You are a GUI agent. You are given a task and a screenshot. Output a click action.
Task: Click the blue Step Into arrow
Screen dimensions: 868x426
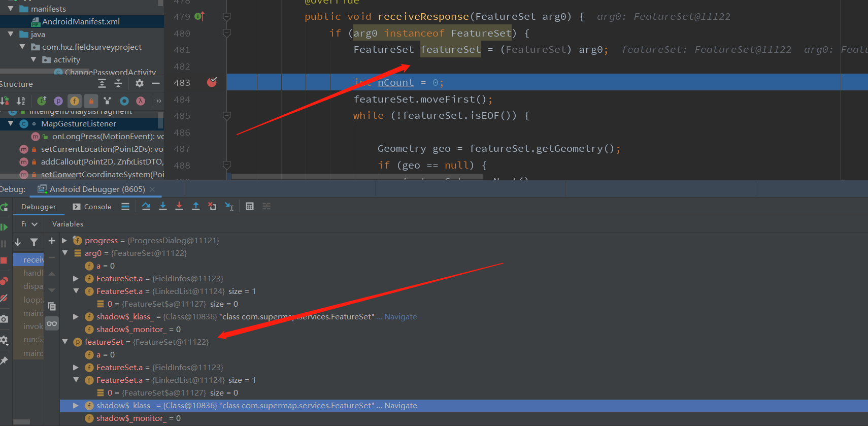pyautogui.click(x=163, y=206)
